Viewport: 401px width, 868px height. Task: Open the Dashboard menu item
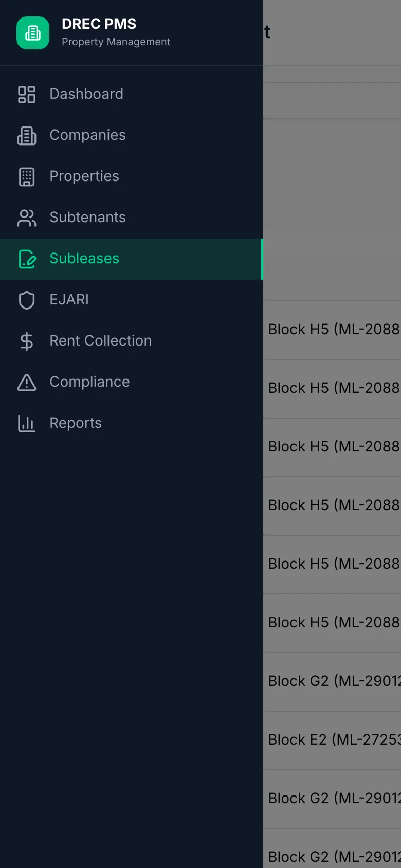pos(132,94)
